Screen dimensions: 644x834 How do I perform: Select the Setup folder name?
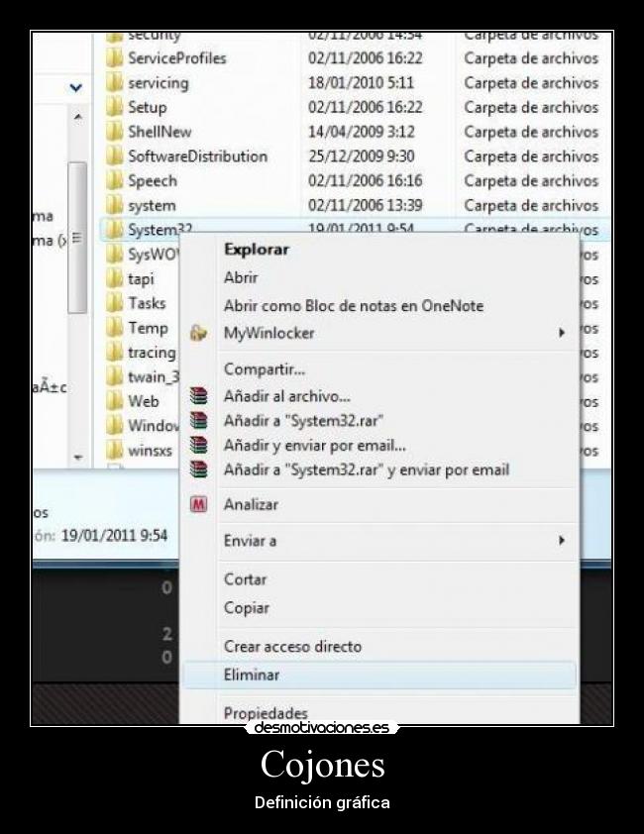point(147,107)
